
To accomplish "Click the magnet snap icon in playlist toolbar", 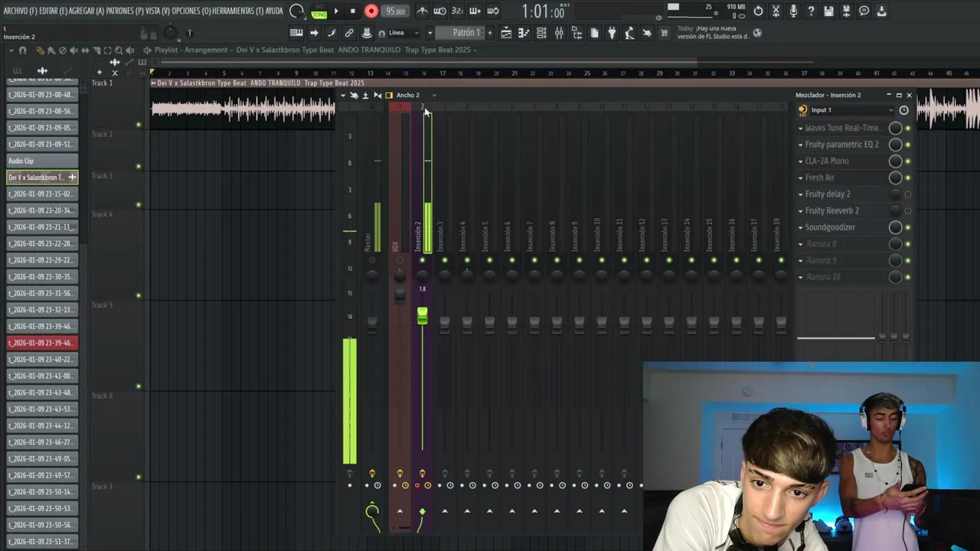I will coord(22,51).
